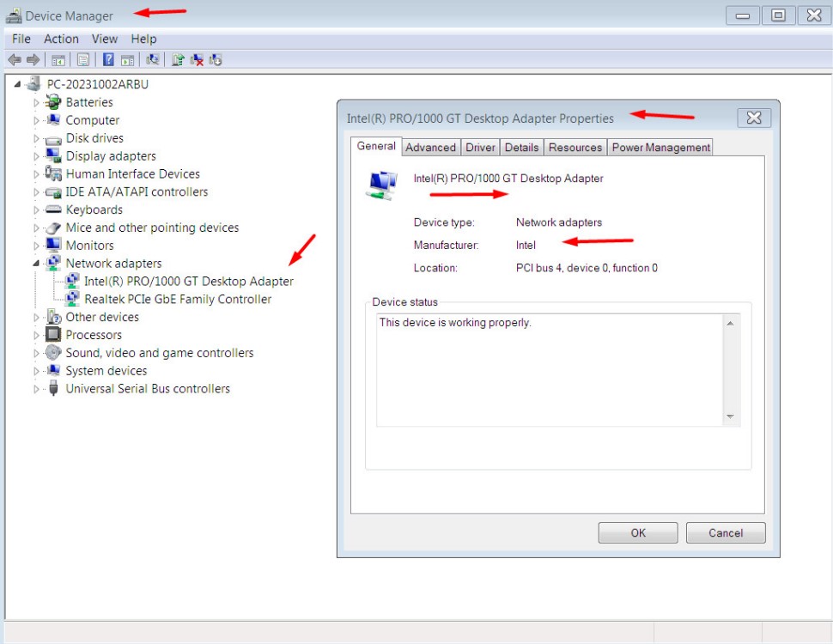Open the View menu
This screenshot has width=833, height=644.
[104, 39]
